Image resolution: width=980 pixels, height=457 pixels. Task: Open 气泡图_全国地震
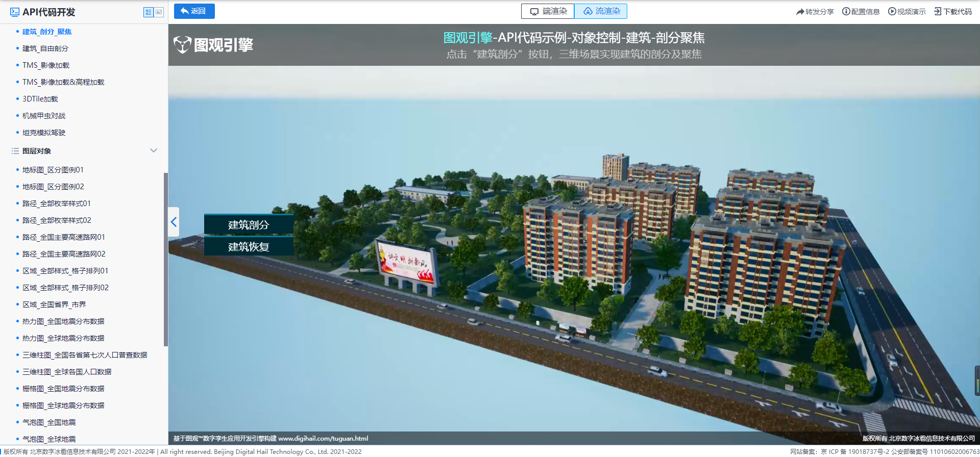49,422
